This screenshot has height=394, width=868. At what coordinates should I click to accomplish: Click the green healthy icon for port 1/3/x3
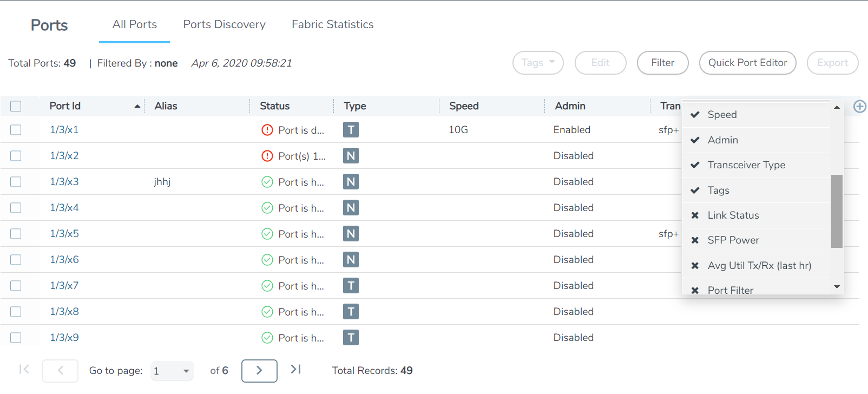267,182
